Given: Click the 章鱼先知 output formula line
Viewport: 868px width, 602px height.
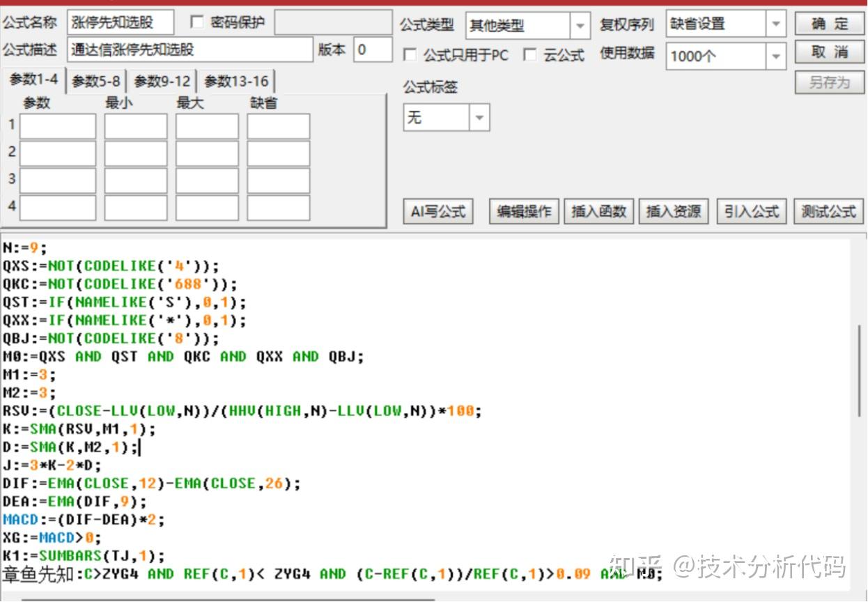Looking at the screenshot, I should [332, 574].
